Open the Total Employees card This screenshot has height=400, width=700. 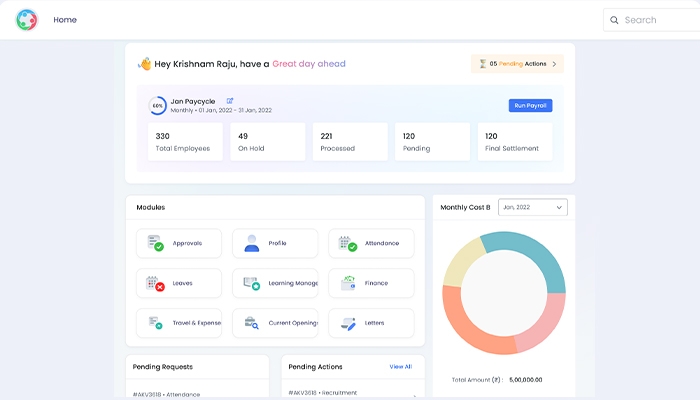pos(185,142)
